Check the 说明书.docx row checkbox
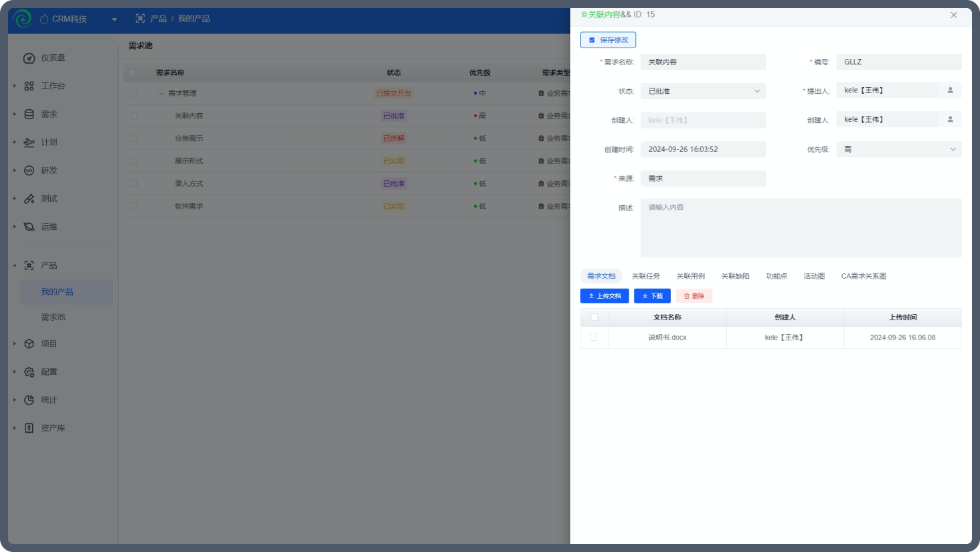Image resolution: width=980 pixels, height=552 pixels. point(593,338)
